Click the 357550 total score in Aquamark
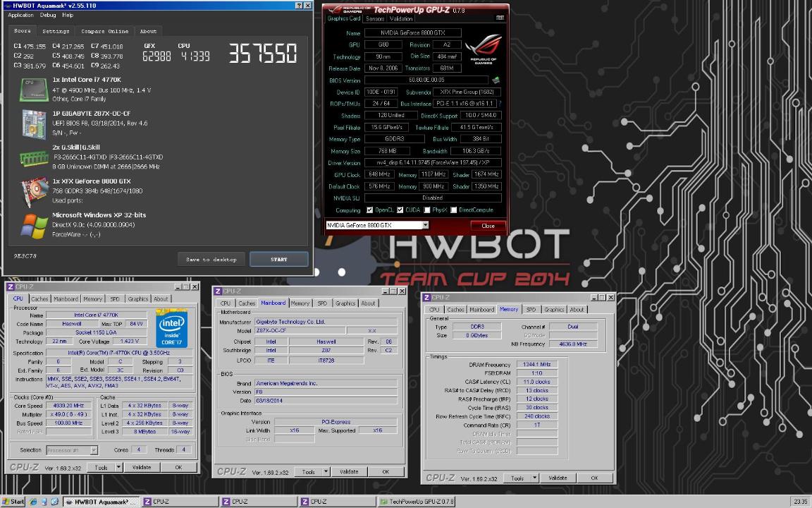Screen dimensions: 812x508 [x=263, y=53]
